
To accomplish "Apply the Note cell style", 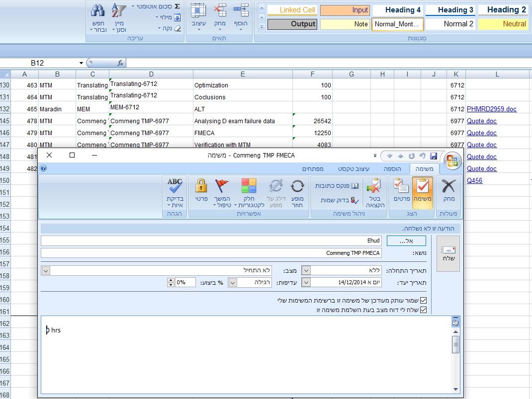I will point(345,24).
